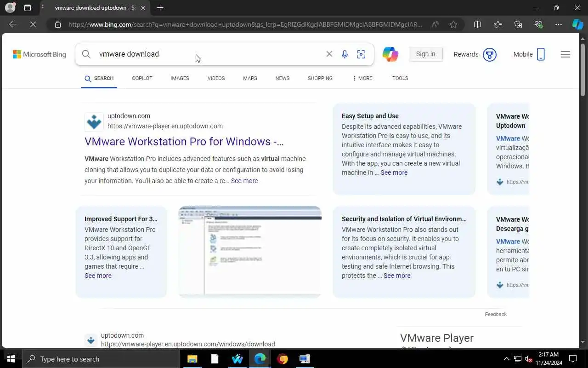Expand See more in Improved Support card
588x368 pixels.
[98, 276]
